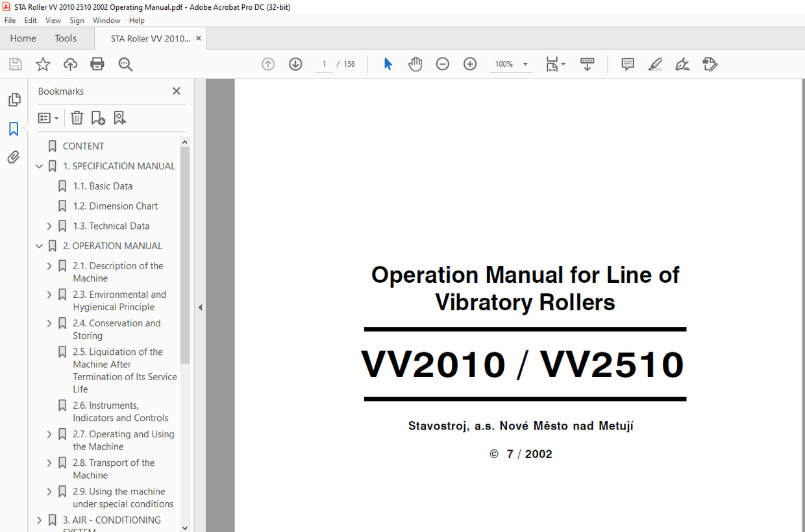Expand the 1.3. Technical Data bookmark

coord(49,226)
